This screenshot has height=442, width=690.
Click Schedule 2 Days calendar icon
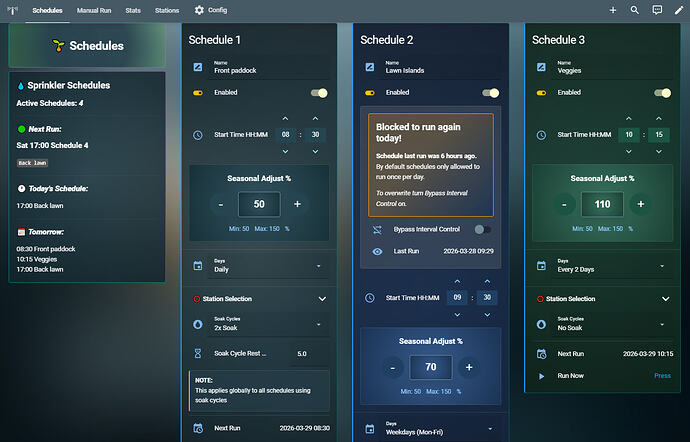[370, 428]
